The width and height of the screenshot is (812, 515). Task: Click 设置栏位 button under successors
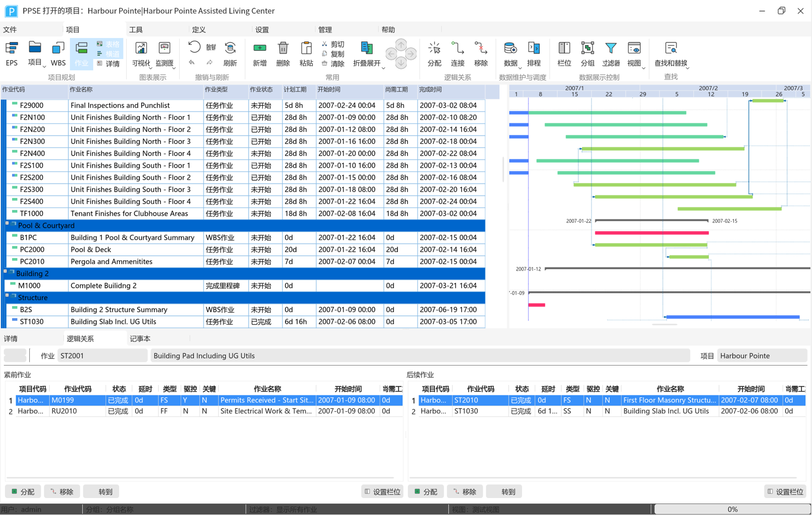click(786, 491)
